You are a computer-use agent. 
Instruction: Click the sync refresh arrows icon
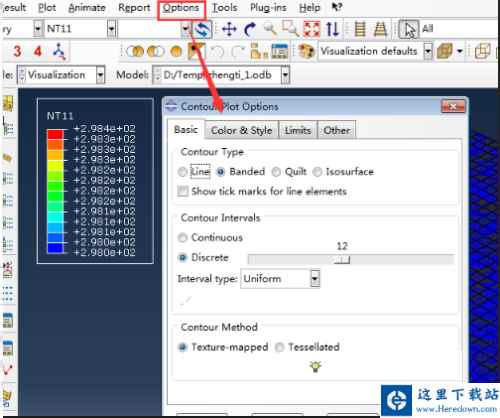202,29
